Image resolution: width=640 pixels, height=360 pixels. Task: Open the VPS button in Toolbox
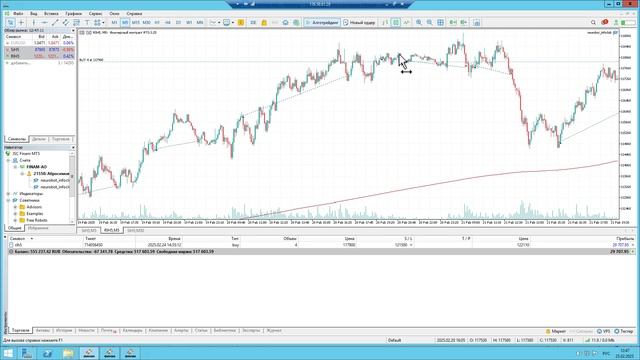[603, 331]
